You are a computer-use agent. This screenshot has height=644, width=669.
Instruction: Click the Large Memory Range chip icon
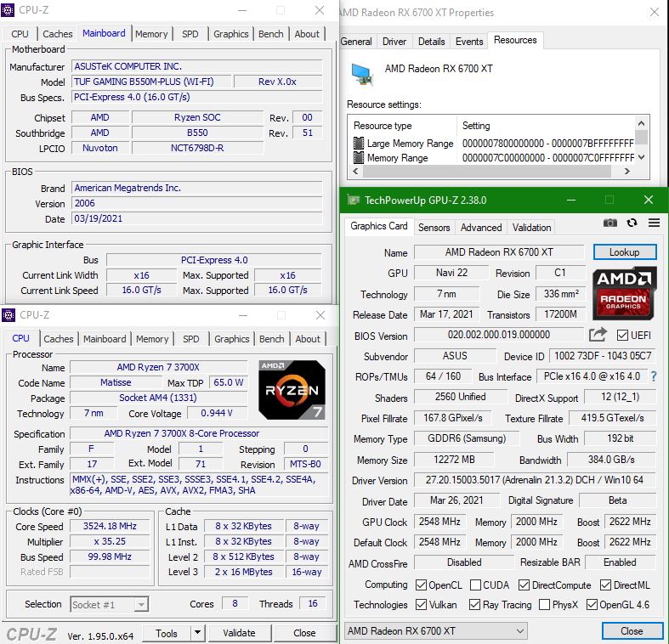[359, 143]
